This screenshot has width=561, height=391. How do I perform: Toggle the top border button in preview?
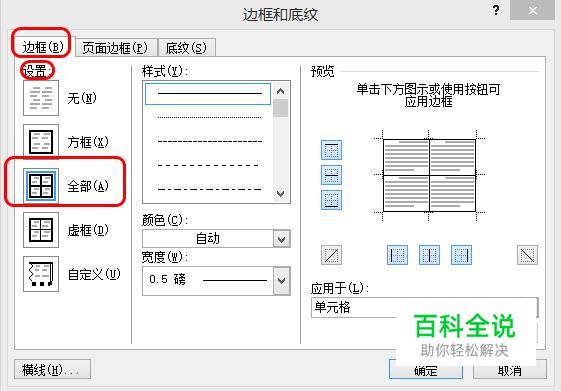[x=331, y=150]
